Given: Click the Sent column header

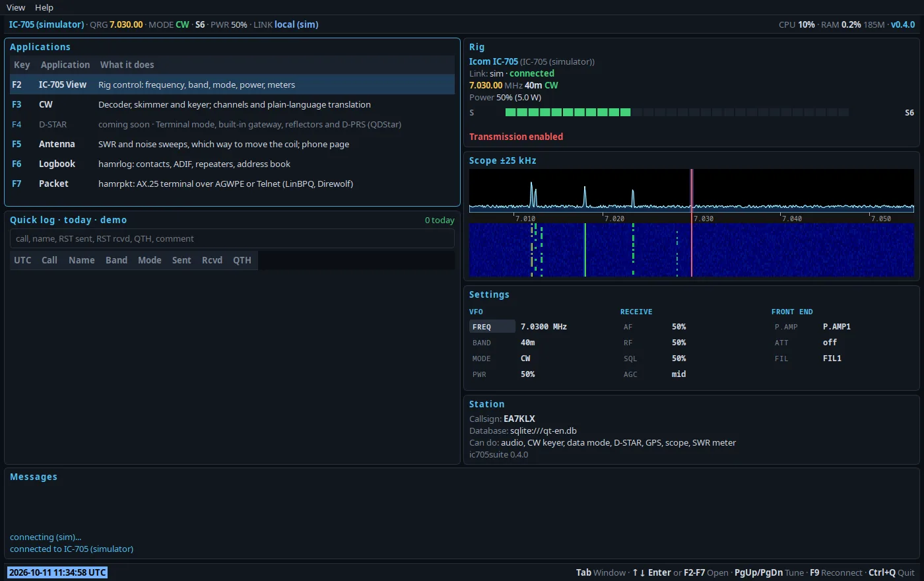Looking at the screenshot, I should 181,260.
